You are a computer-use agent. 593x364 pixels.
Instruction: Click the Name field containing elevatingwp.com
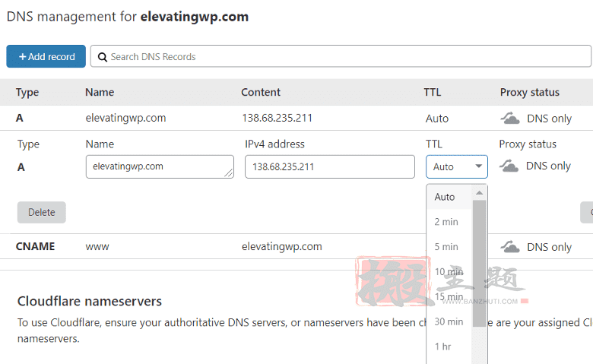(160, 166)
